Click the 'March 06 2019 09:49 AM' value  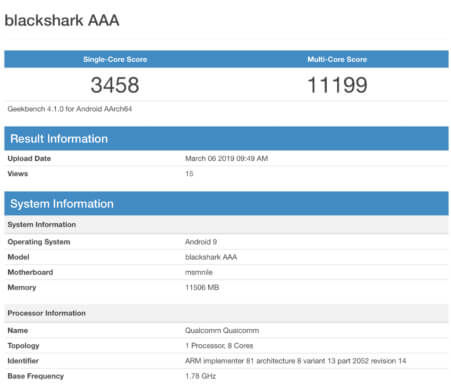click(227, 158)
